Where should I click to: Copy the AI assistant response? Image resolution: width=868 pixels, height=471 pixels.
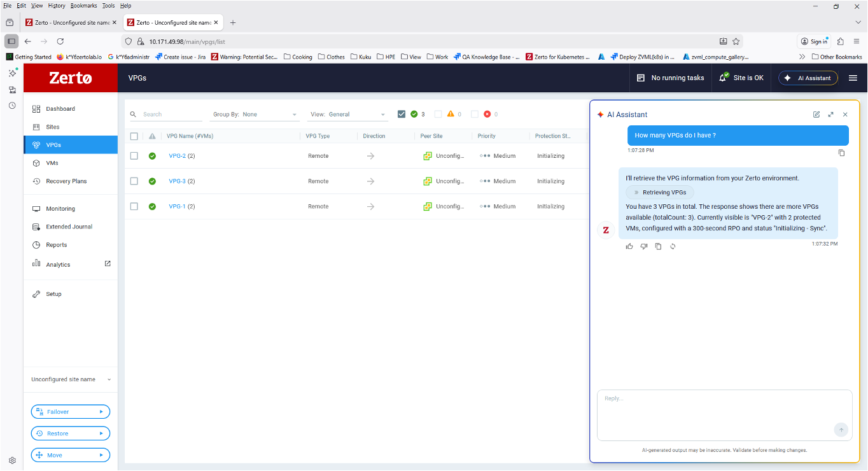click(659, 246)
